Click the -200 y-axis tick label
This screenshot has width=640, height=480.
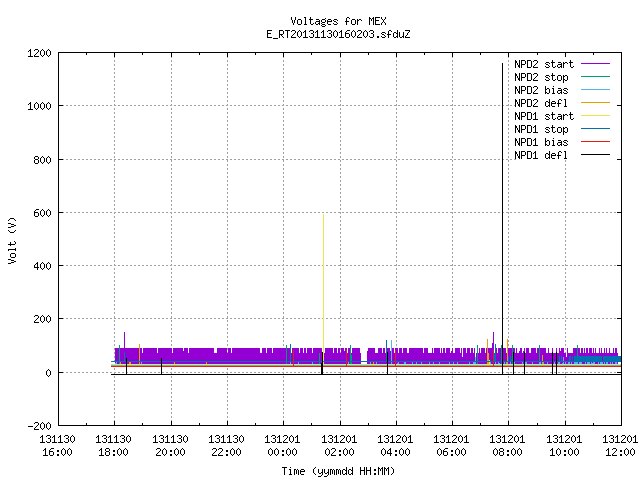pos(39,426)
